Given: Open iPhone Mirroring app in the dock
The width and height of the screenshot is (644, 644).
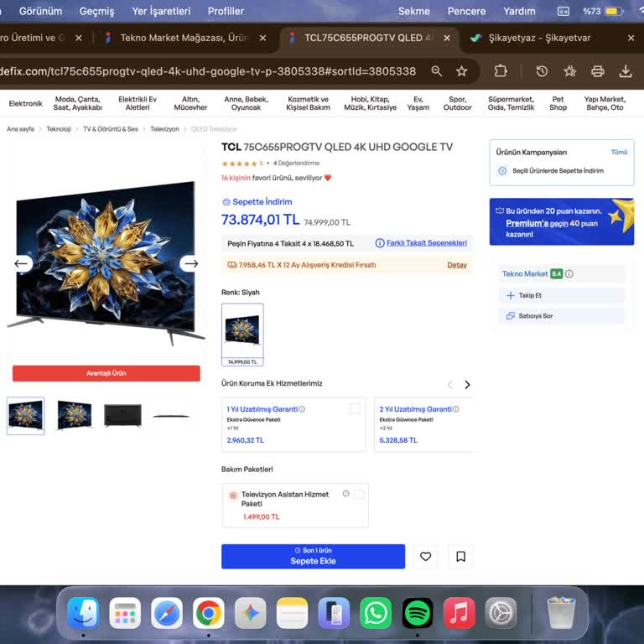Looking at the screenshot, I should point(334,613).
